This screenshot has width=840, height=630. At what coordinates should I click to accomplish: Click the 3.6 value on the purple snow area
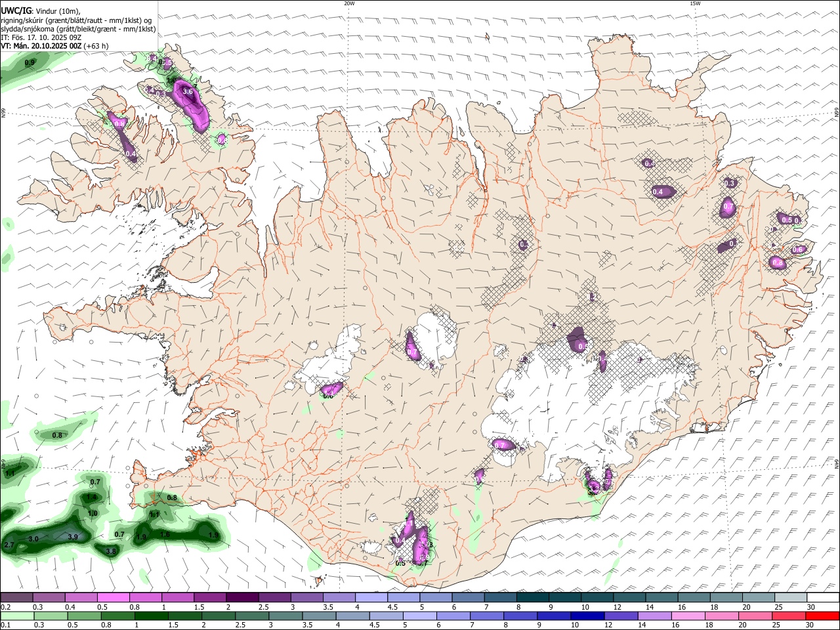[187, 91]
